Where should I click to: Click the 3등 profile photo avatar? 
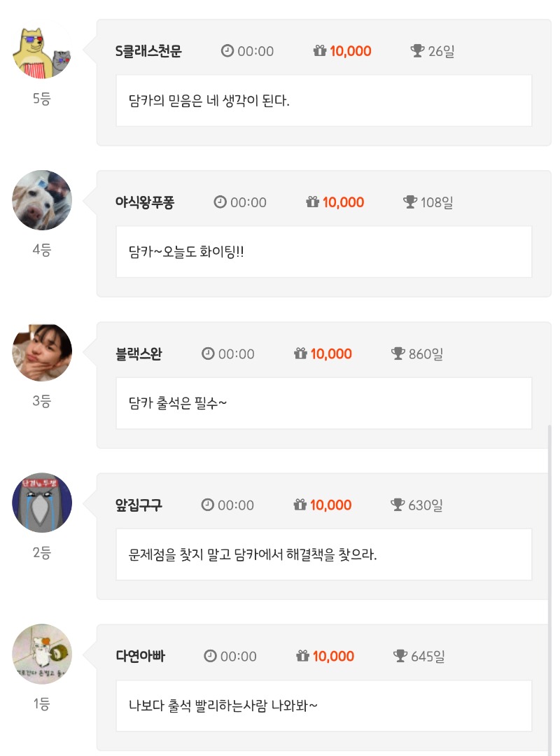[42, 351]
